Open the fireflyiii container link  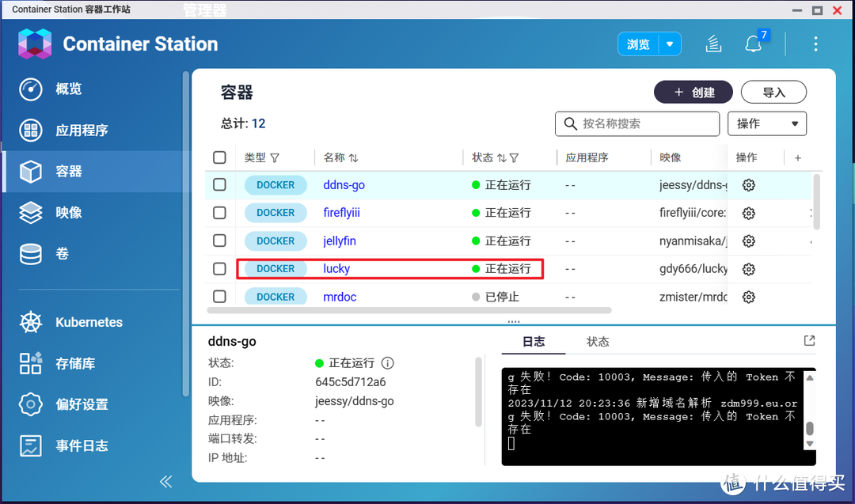[341, 213]
